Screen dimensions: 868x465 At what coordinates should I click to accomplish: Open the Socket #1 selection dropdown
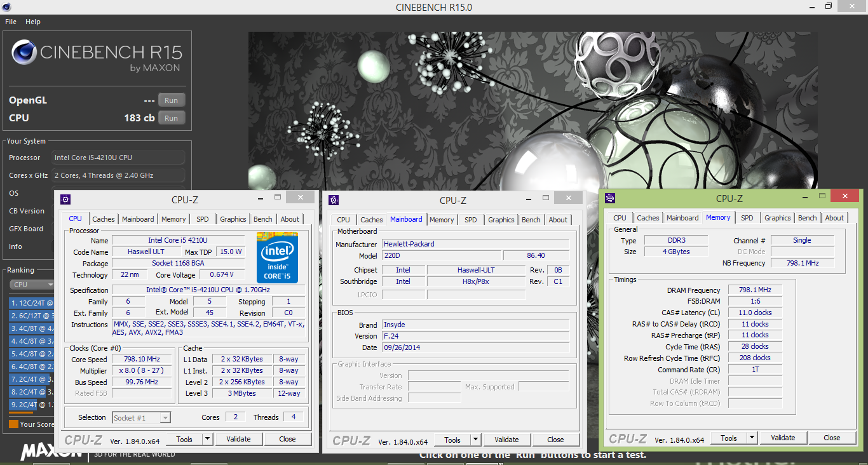(x=141, y=417)
